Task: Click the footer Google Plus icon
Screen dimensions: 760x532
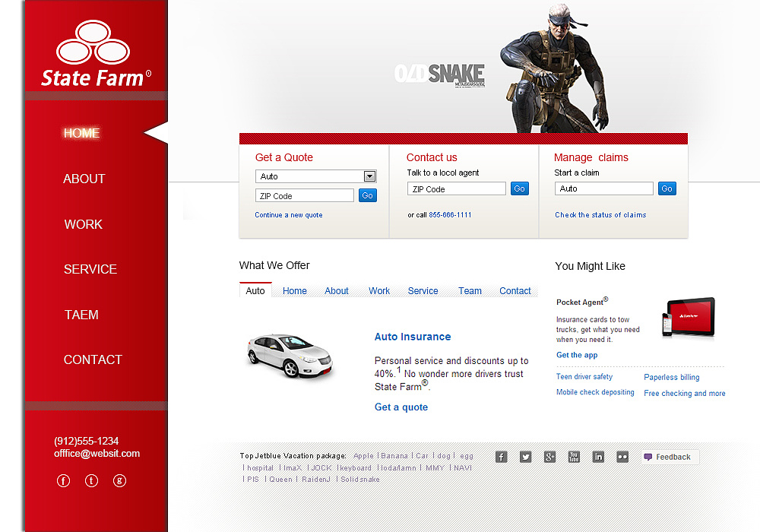Action: (x=549, y=457)
